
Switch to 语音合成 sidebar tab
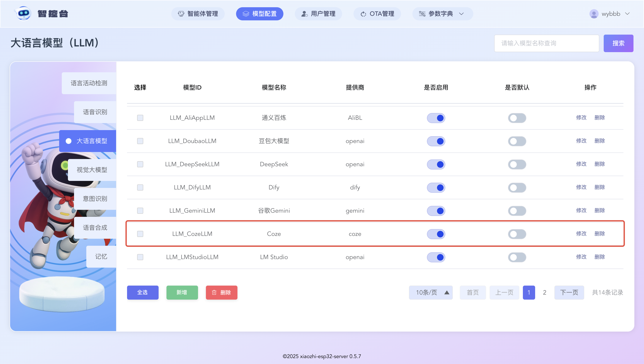(95, 228)
